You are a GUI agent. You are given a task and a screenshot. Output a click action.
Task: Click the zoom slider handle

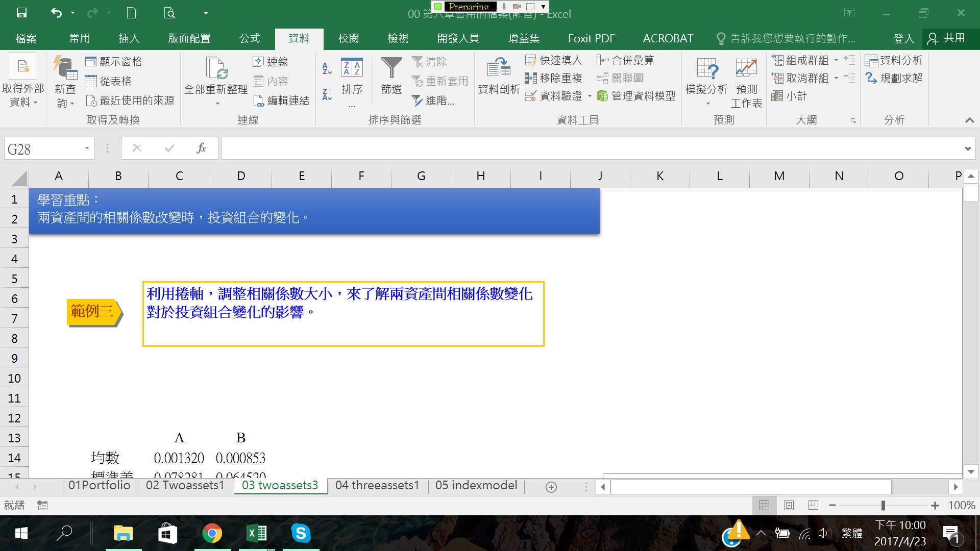[x=883, y=505]
